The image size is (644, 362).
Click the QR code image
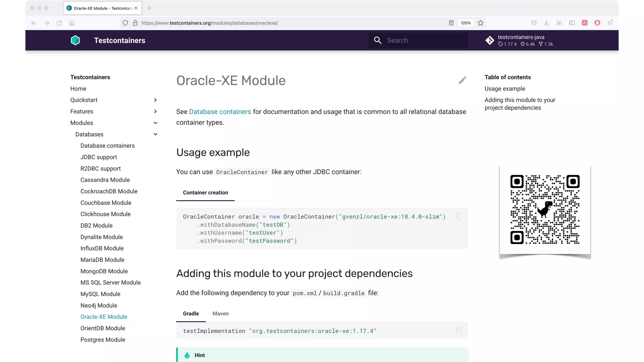pos(545,210)
